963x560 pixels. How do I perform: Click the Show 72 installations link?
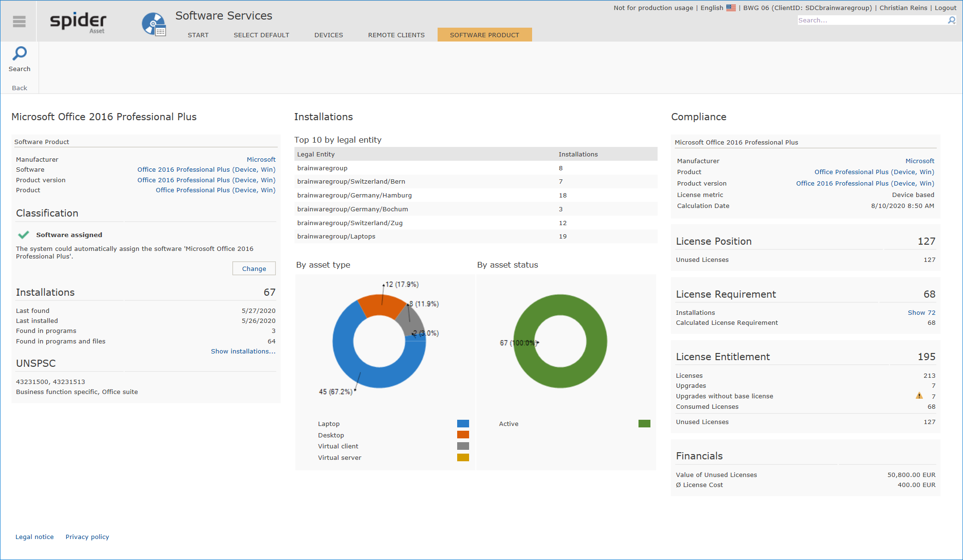tap(921, 312)
